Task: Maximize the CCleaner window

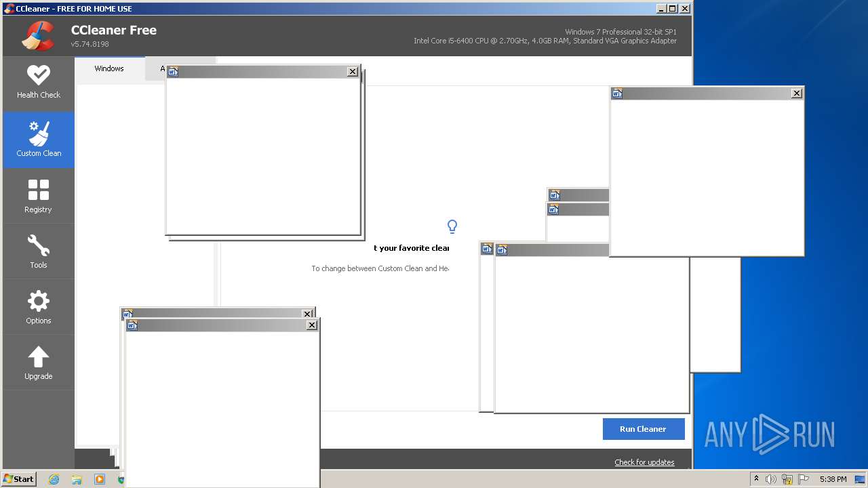Action: [x=673, y=9]
